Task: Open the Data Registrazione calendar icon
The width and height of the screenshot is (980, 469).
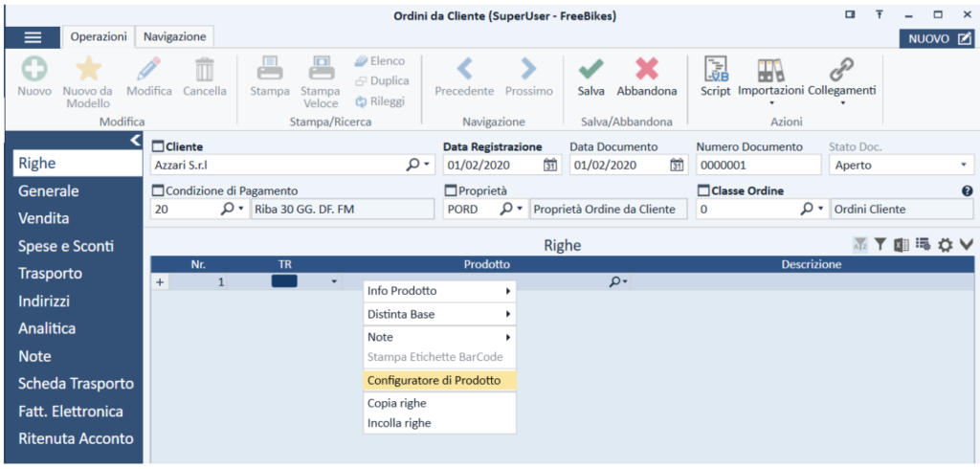Action: coord(550,165)
